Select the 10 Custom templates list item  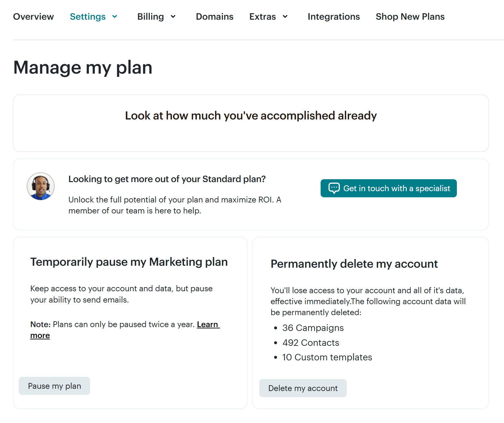(327, 357)
